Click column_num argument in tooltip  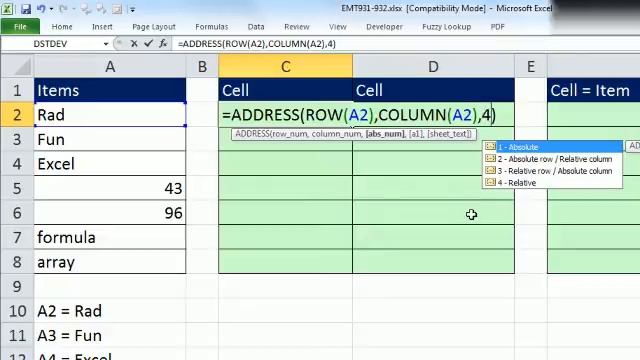tap(336, 134)
